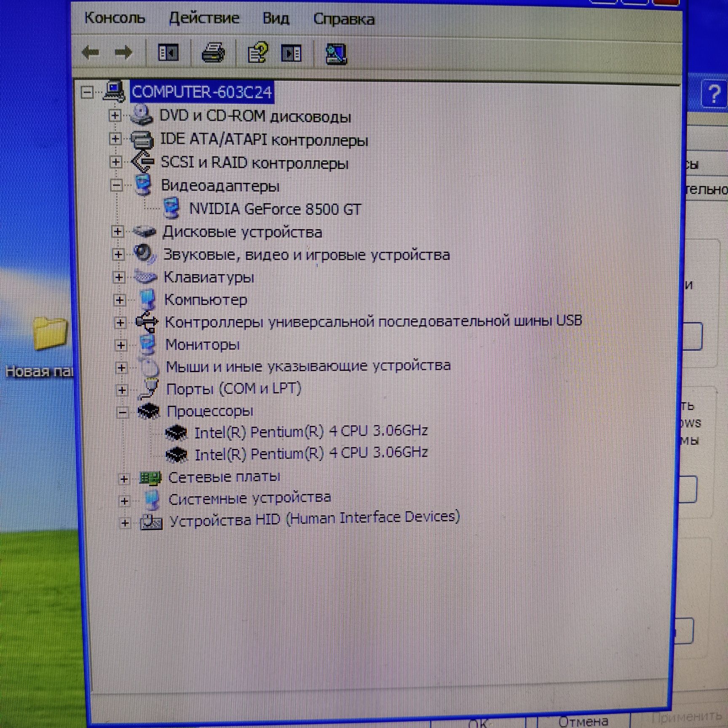Select first Intel(R) Pentium(R) 4 CPU entry
Screen dimensions: 728x728
pyautogui.click(x=311, y=431)
